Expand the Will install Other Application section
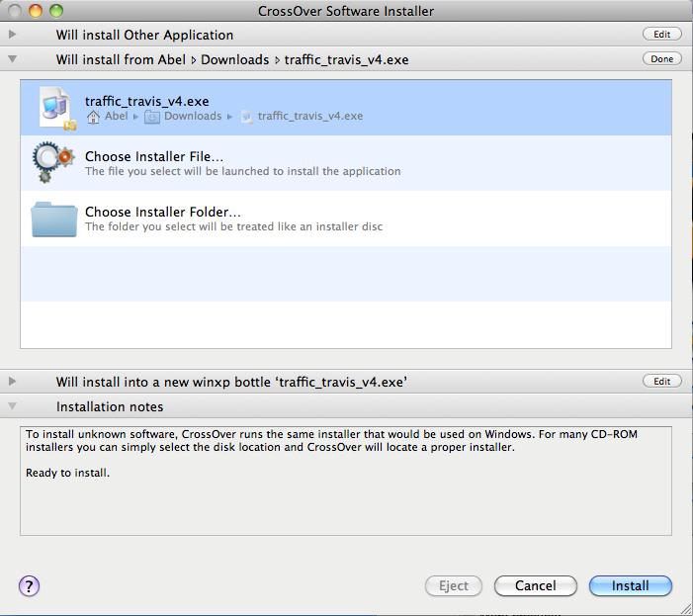The image size is (693, 616). coord(13,34)
